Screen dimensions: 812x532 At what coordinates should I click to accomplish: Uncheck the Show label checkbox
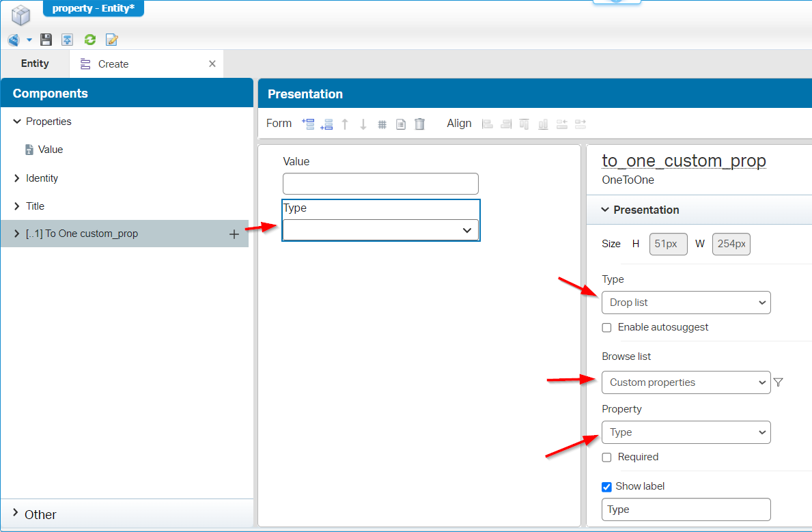point(606,487)
